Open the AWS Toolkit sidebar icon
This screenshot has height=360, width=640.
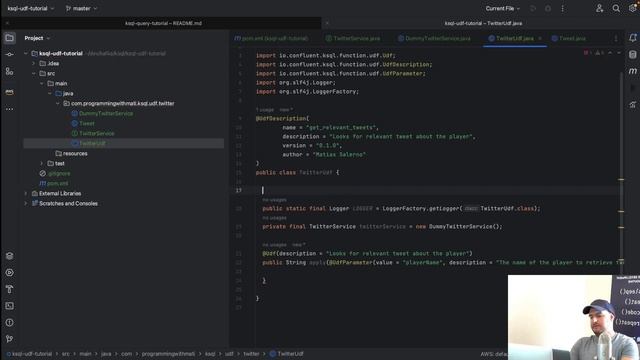coord(9,93)
